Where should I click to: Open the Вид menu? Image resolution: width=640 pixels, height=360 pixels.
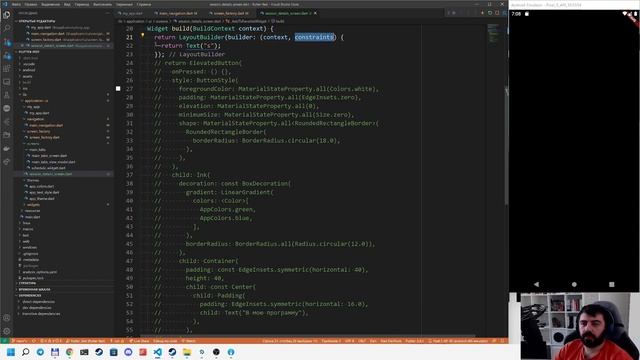click(67, 4)
